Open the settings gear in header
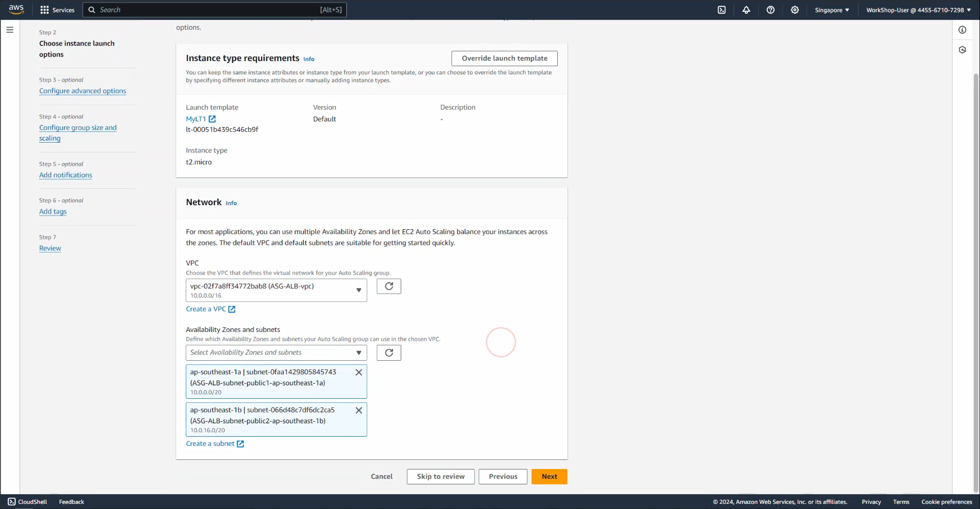 click(795, 10)
